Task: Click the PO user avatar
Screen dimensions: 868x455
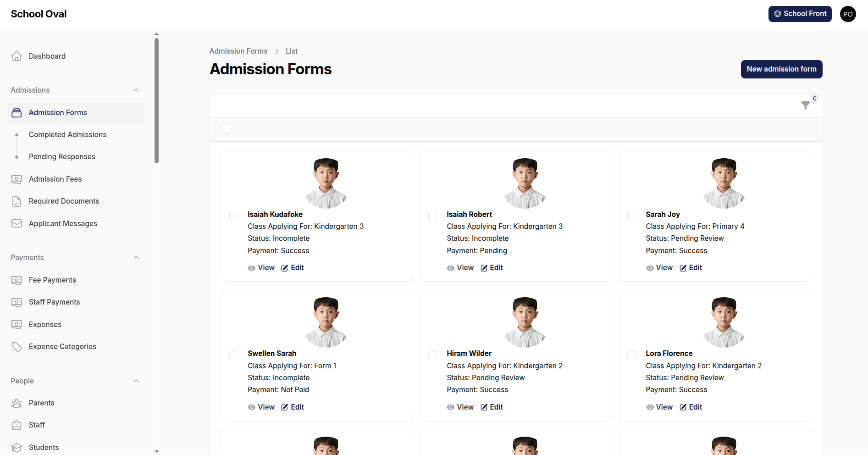Action: pyautogui.click(x=848, y=14)
